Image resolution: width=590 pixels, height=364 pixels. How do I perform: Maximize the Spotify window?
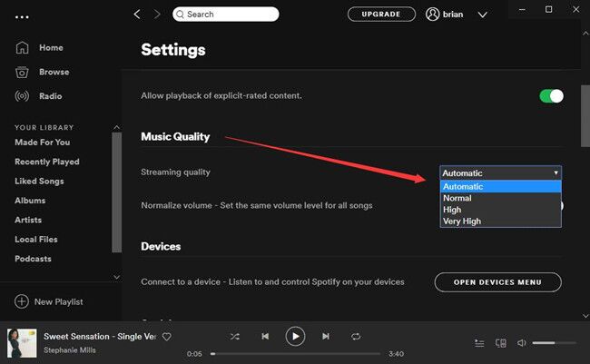pyautogui.click(x=548, y=9)
